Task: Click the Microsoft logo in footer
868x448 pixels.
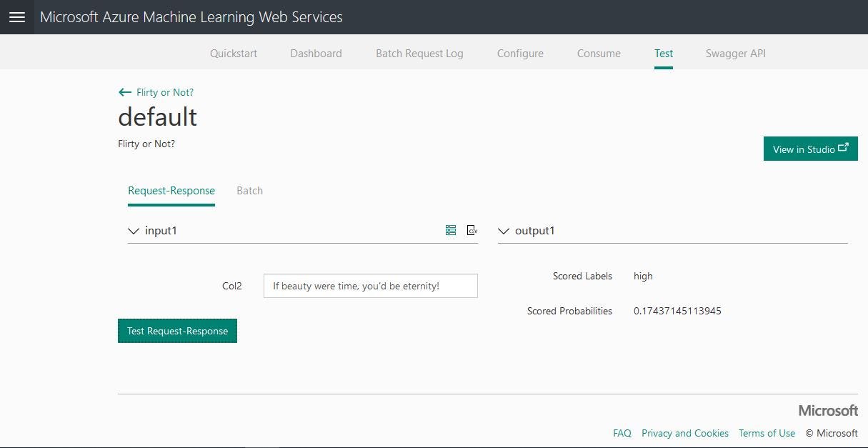Action: pos(828,410)
